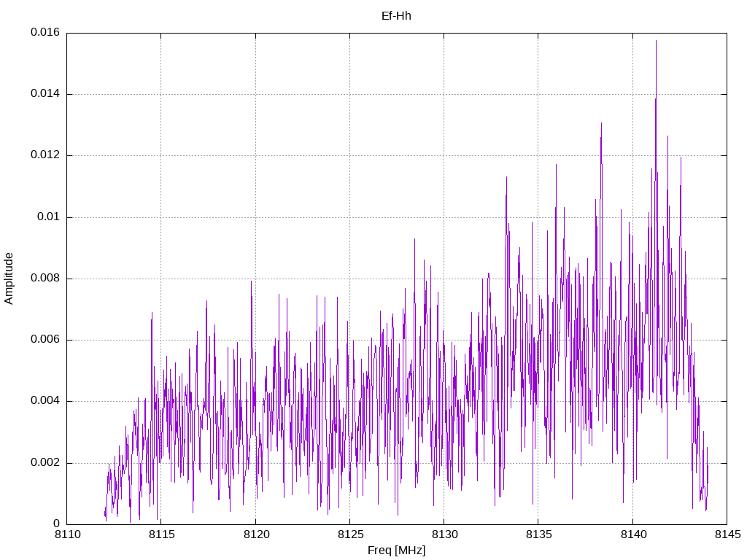The width and height of the screenshot is (747, 560).
Task: Click the Freq [MHz] x-axis label
Action: point(396,551)
